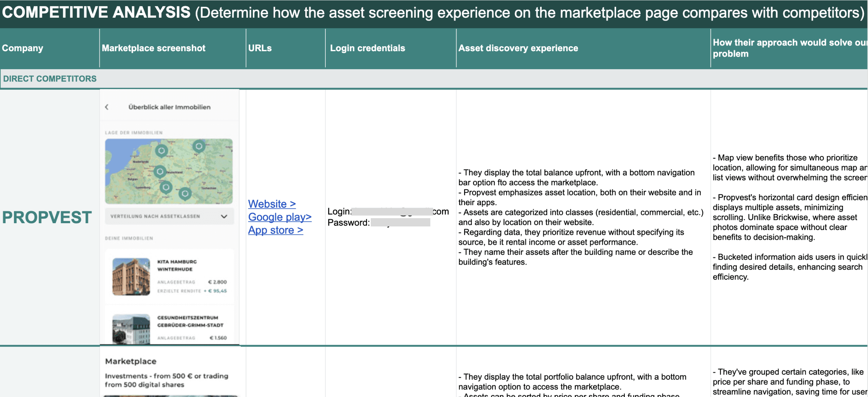
Task: Open the Google play link
Action: point(280,217)
